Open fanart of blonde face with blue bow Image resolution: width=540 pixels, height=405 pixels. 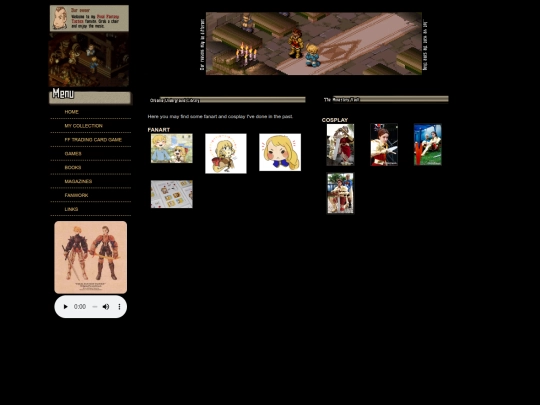[x=280, y=152]
